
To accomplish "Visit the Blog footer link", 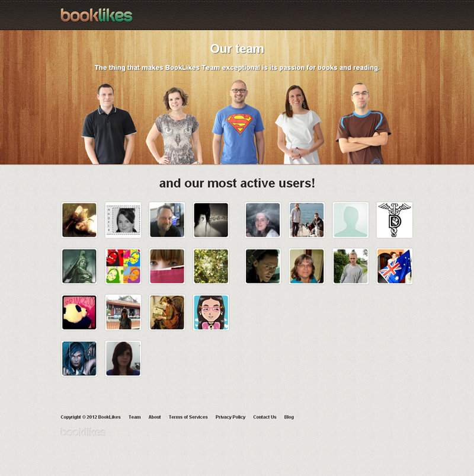I will tap(289, 417).
